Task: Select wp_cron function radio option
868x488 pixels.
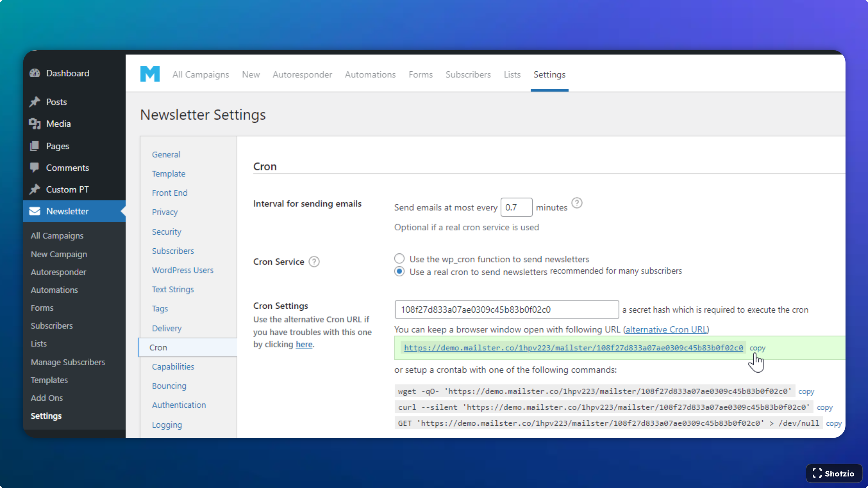Action: coord(399,259)
